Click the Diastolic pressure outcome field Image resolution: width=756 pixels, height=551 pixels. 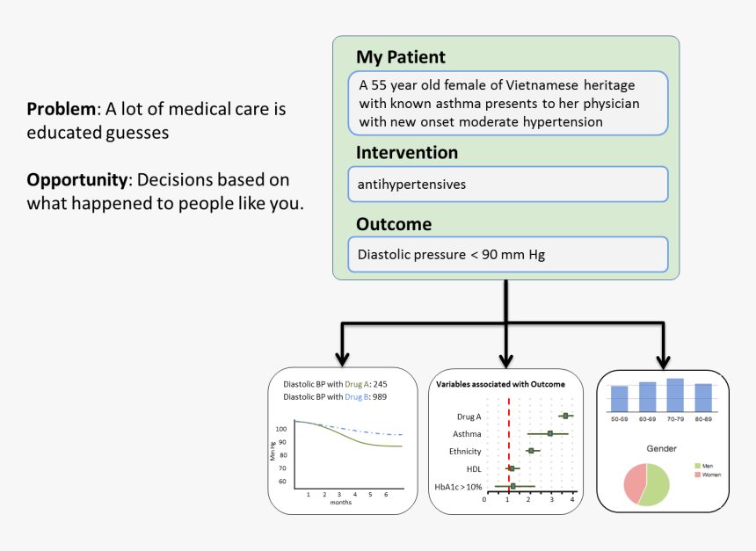(509, 255)
